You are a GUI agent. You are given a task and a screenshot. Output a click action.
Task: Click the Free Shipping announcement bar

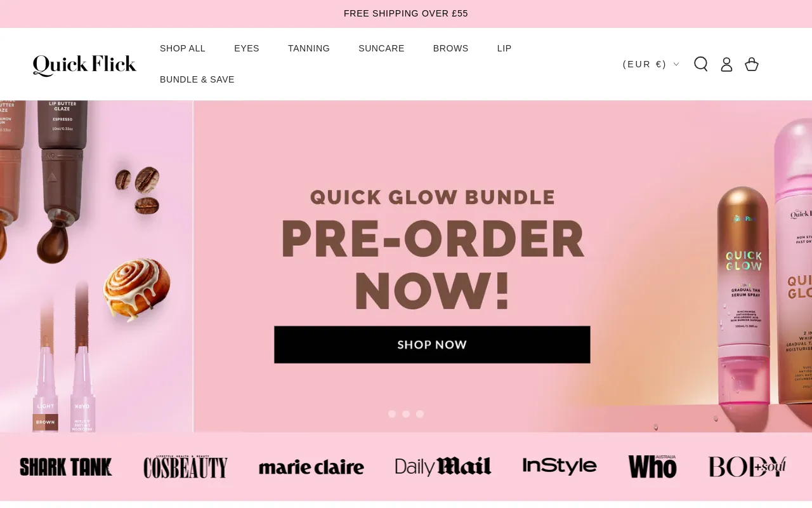pyautogui.click(x=406, y=13)
